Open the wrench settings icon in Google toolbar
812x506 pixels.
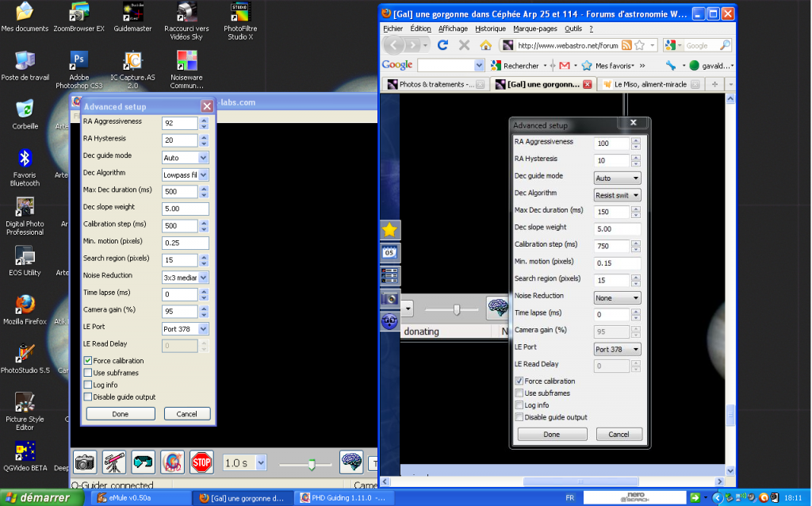[671, 66]
